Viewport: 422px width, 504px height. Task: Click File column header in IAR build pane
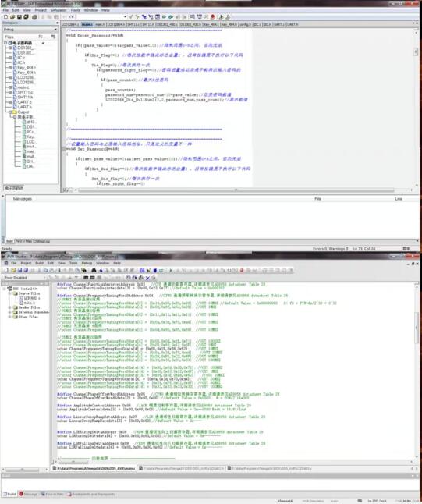[x=317, y=199]
